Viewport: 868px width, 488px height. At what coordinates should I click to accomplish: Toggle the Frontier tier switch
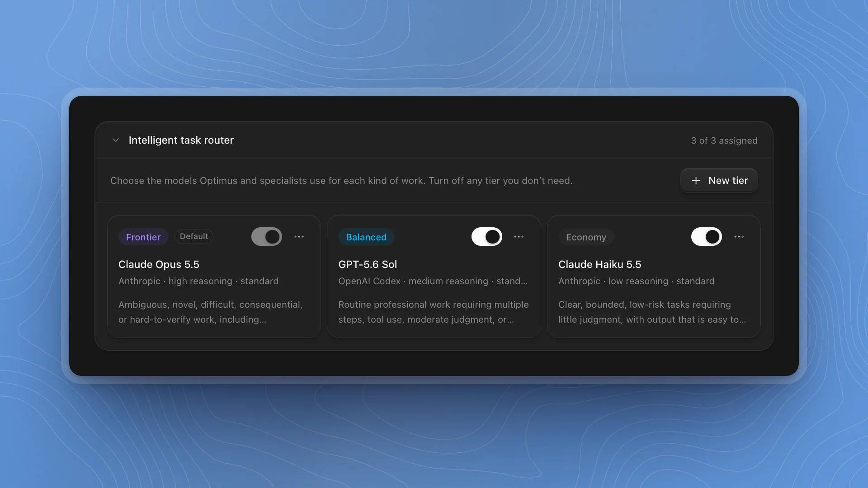(x=267, y=237)
